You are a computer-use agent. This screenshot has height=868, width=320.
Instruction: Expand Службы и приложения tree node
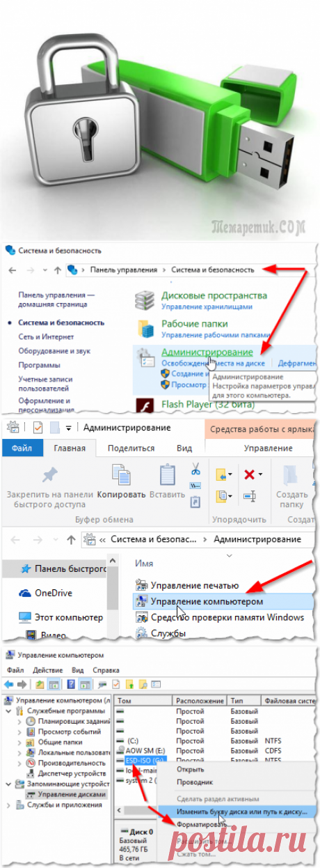[x=8, y=804]
